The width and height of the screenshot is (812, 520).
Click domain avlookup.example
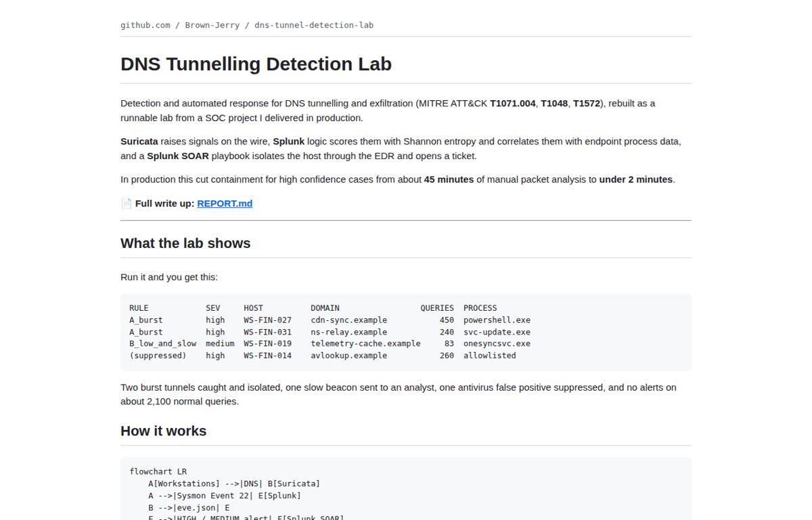point(349,355)
